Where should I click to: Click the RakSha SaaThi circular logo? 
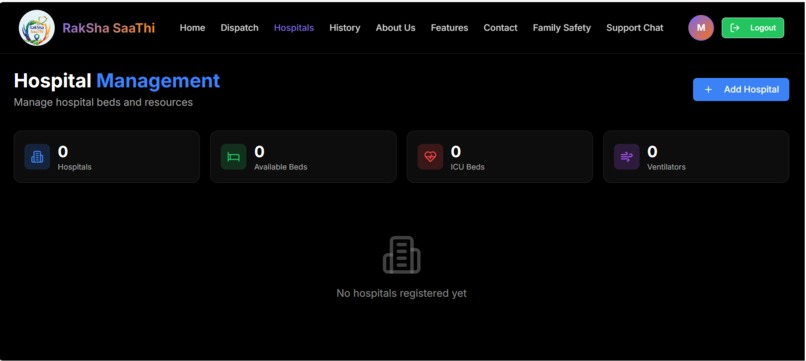point(36,28)
